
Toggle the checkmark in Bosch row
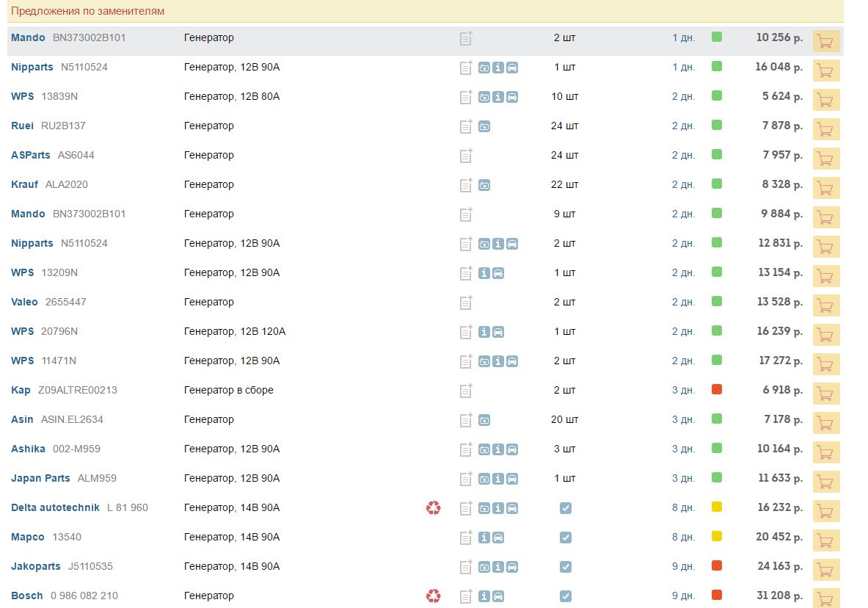565,596
